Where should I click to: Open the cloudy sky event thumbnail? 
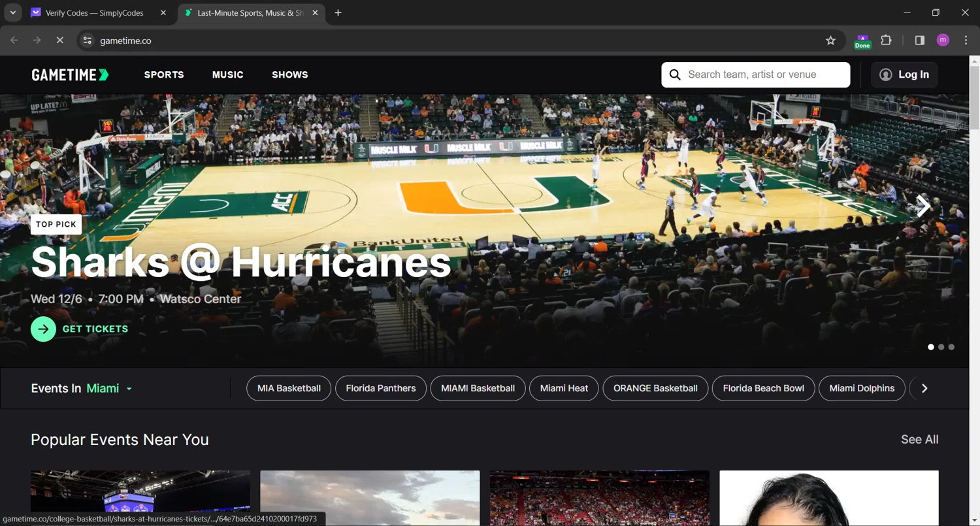click(x=370, y=498)
